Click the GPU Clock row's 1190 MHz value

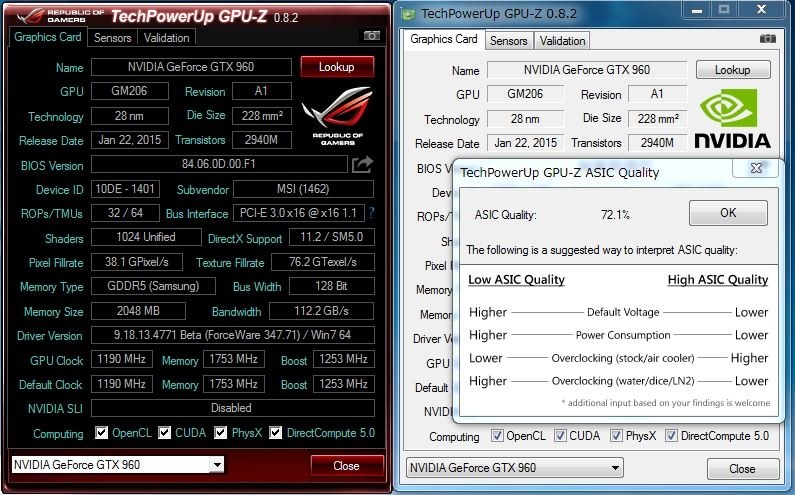point(122,359)
